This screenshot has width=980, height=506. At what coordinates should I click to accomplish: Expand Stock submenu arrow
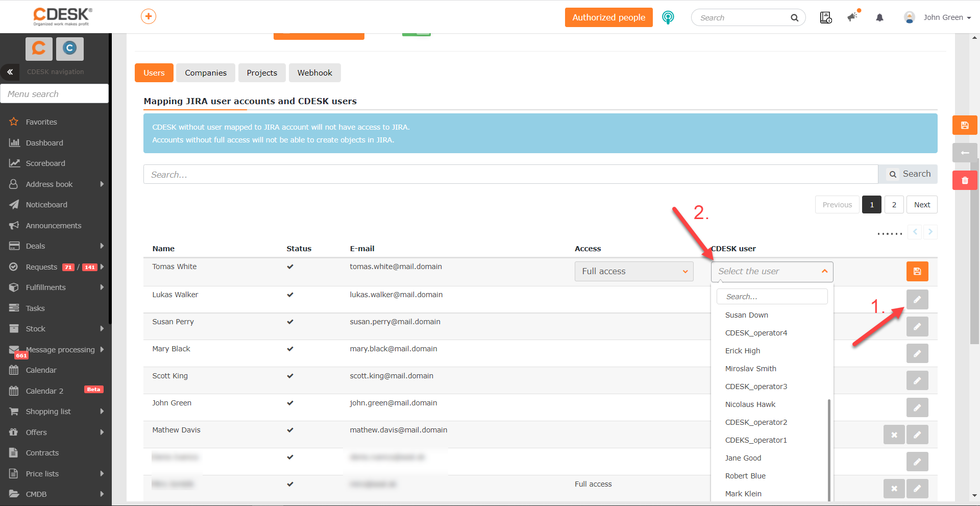coord(102,329)
